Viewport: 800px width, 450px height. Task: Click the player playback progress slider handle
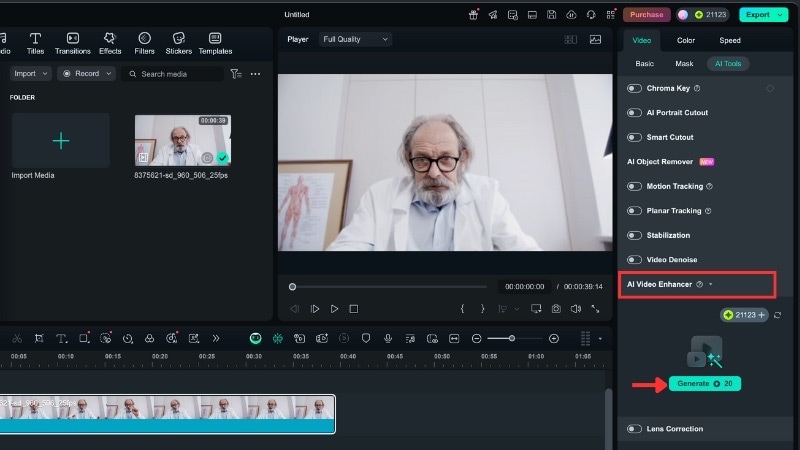pos(292,287)
